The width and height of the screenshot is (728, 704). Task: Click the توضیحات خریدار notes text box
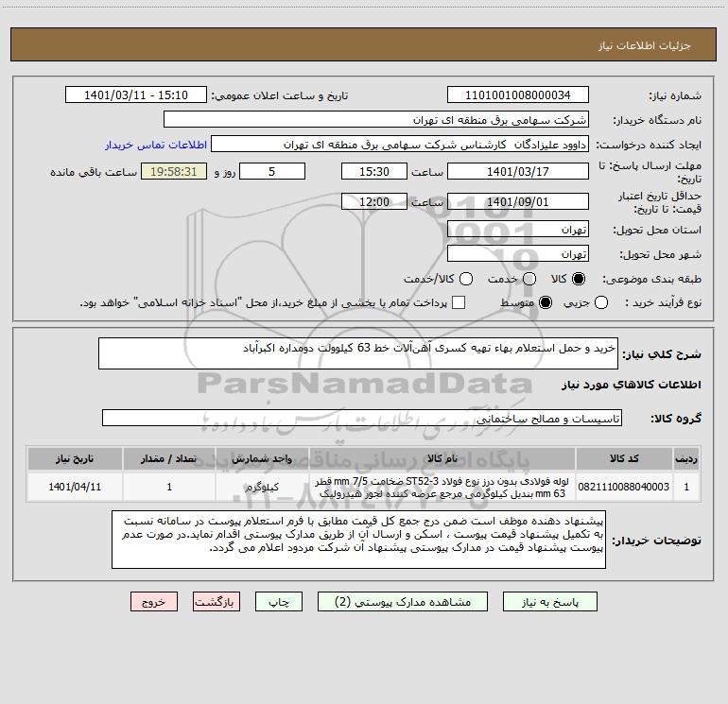(358, 540)
